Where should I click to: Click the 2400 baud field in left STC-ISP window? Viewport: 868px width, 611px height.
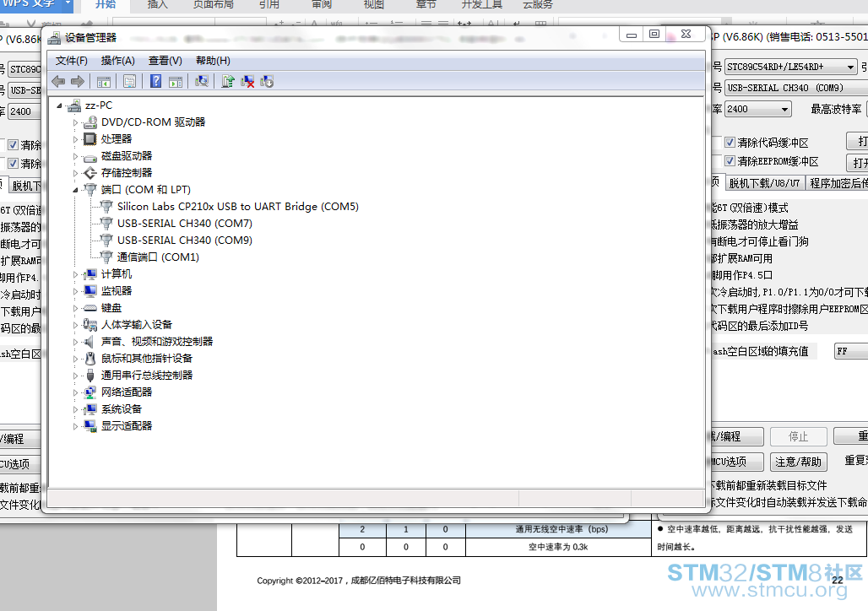pos(24,111)
